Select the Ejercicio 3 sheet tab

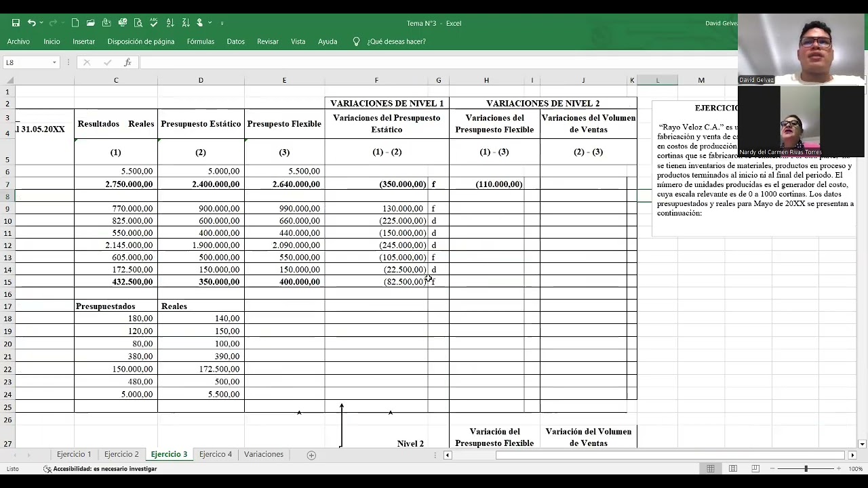(169, 455)
